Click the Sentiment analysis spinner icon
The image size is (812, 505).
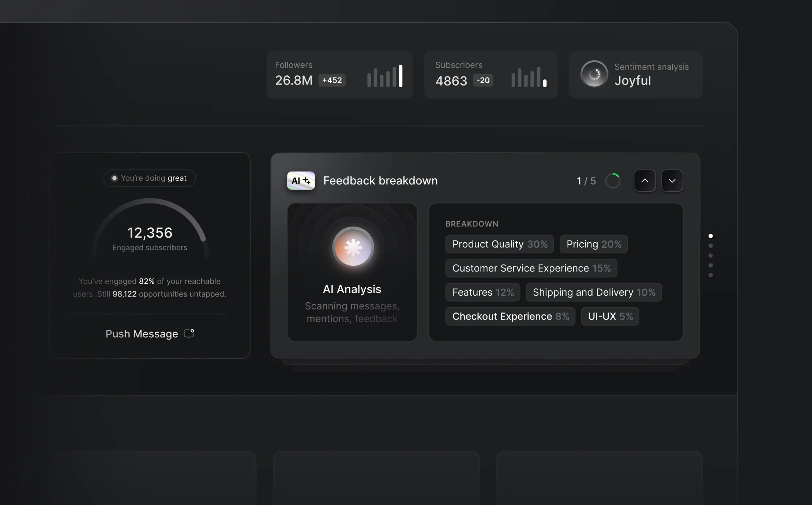594,74
